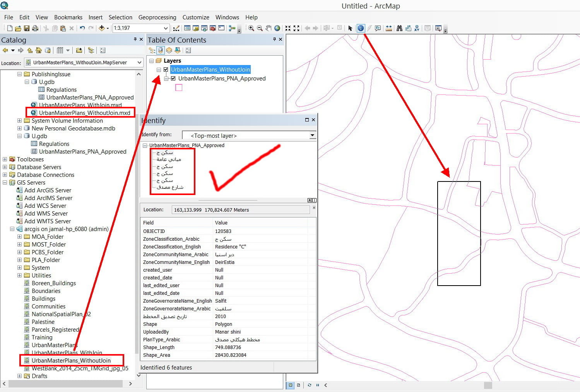Image resolution: width=580 pixels, height=392 pixels.
Task: Pause drawing button in map view
Action: [x=318, y=385]
